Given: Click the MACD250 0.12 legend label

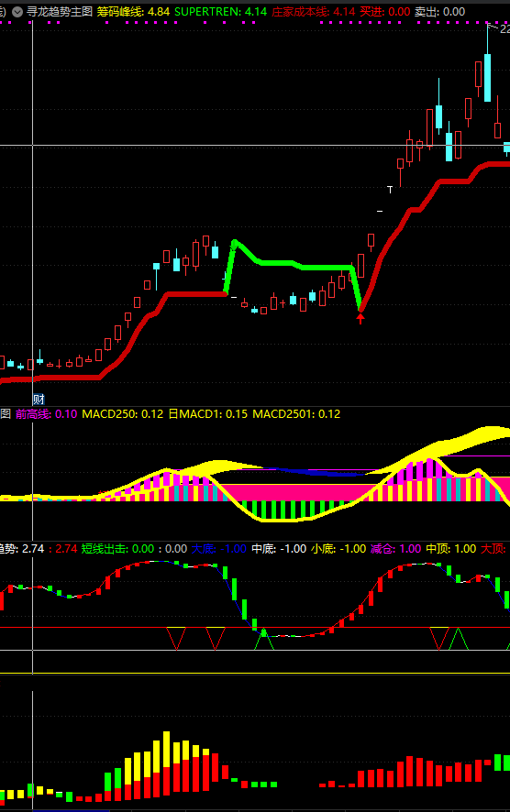Looking at the screenshot, I should 123,413.
